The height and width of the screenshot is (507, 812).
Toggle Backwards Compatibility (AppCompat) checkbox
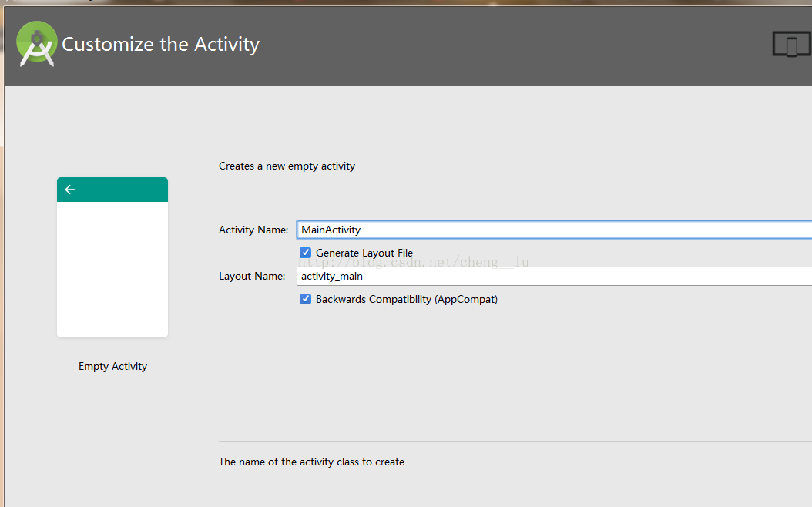tap(305, 299)
